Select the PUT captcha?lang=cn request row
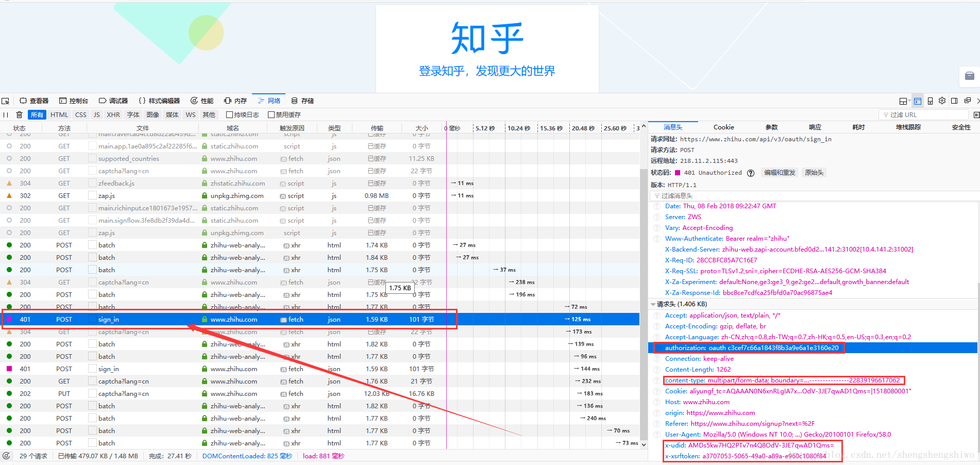 [319, 394]
